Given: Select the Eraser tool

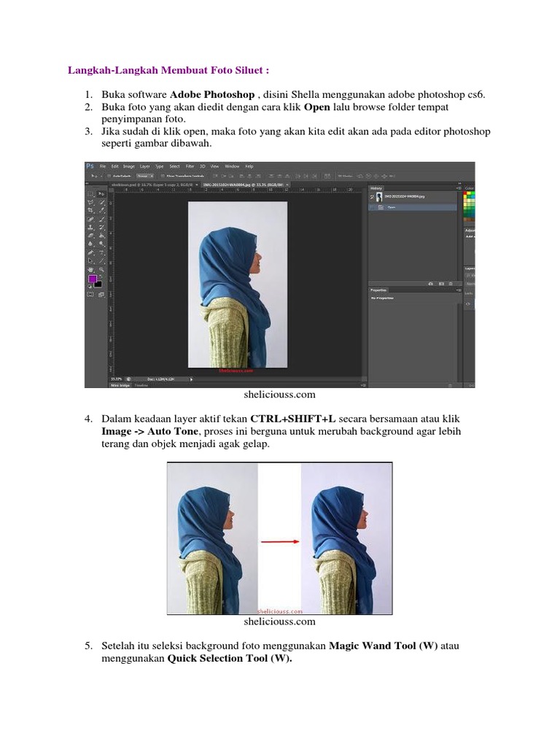Looking at the screenshot, I should pos(90,236).
